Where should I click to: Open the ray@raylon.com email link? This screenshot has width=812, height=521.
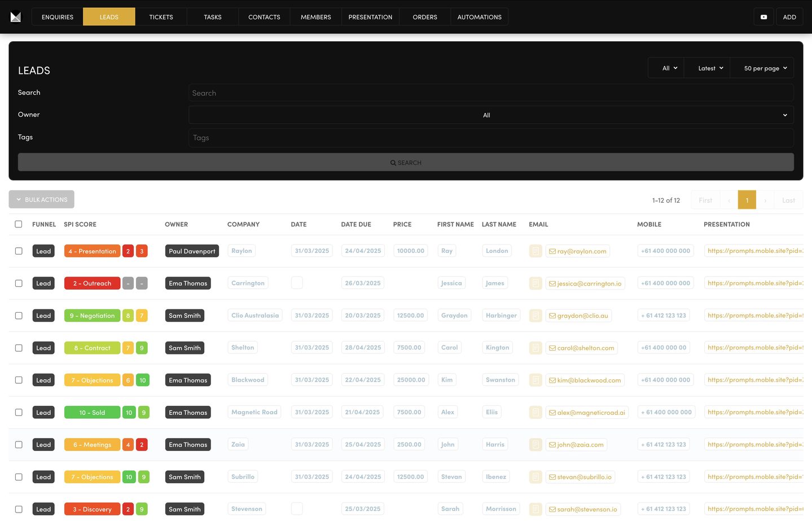(x=581, y=251)
